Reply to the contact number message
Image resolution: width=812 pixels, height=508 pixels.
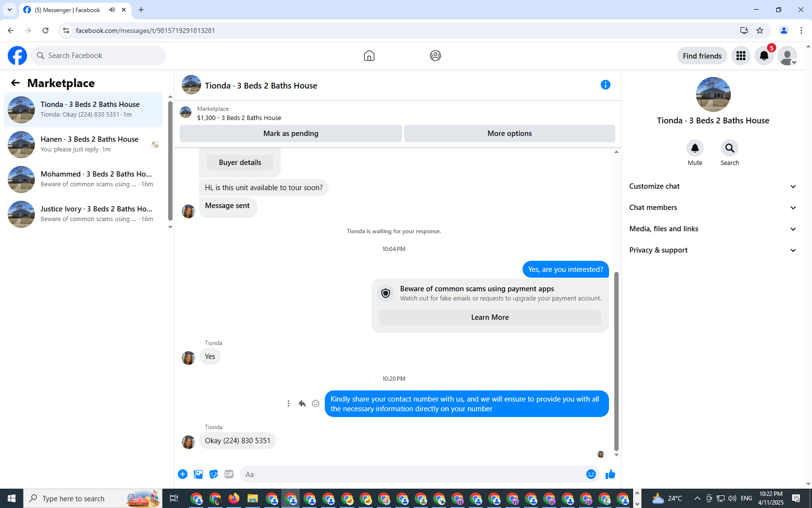coord(302,403)
